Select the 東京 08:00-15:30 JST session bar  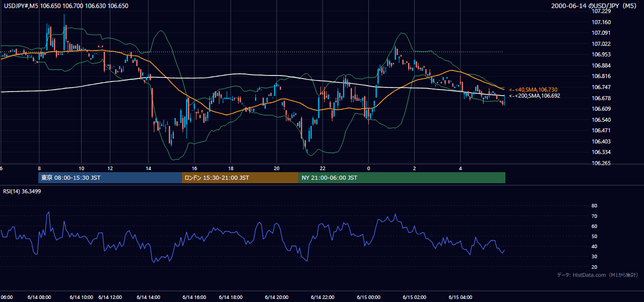[x=110, y=178]
